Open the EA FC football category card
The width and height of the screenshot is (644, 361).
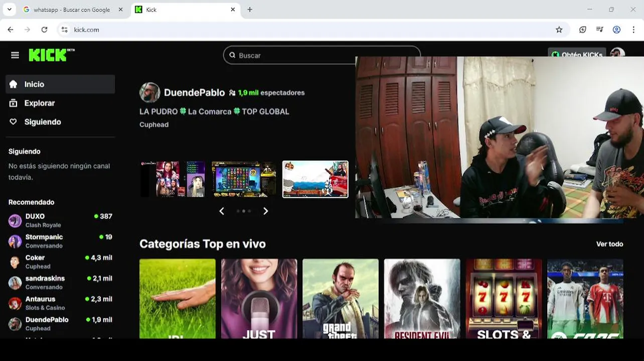click(585, 298)
